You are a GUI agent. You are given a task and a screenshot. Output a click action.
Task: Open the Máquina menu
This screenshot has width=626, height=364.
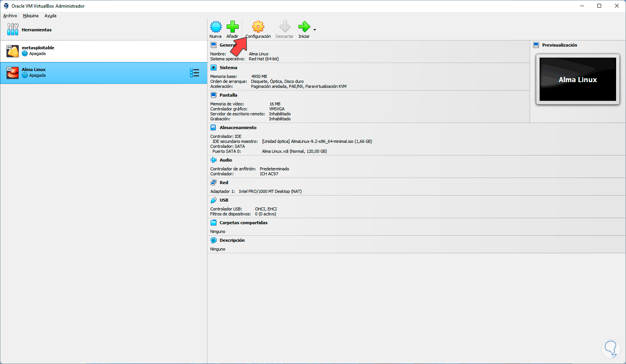31,16
